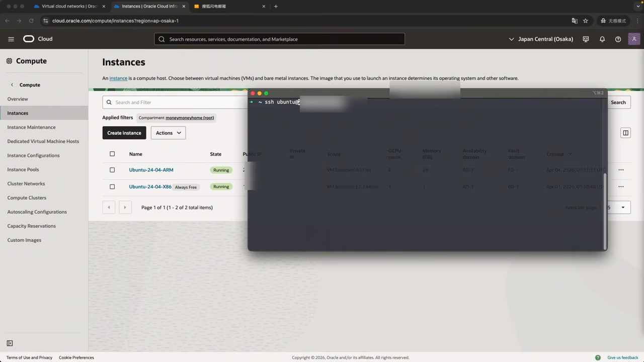Click the Always Free badge
The image size is (644, 362).
tap(186, 187)
